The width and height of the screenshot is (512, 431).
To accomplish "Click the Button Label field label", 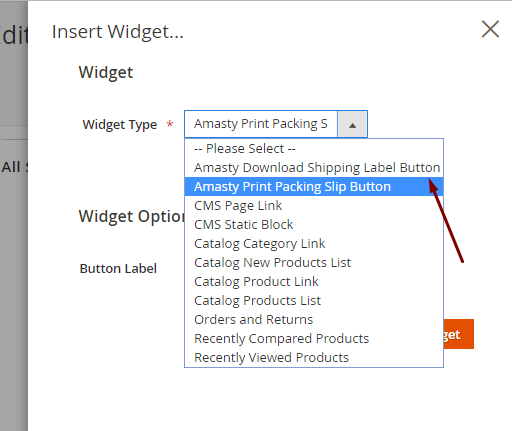I will point(118,268).
